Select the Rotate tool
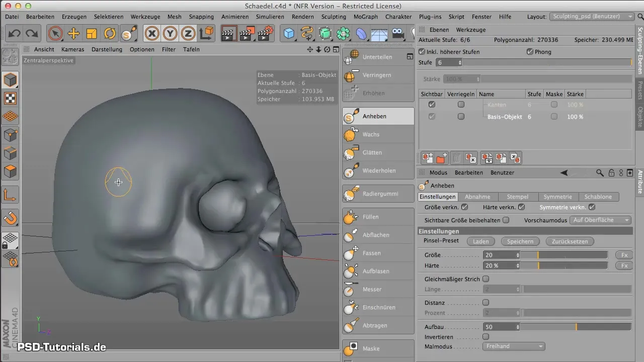 [110, 34]
